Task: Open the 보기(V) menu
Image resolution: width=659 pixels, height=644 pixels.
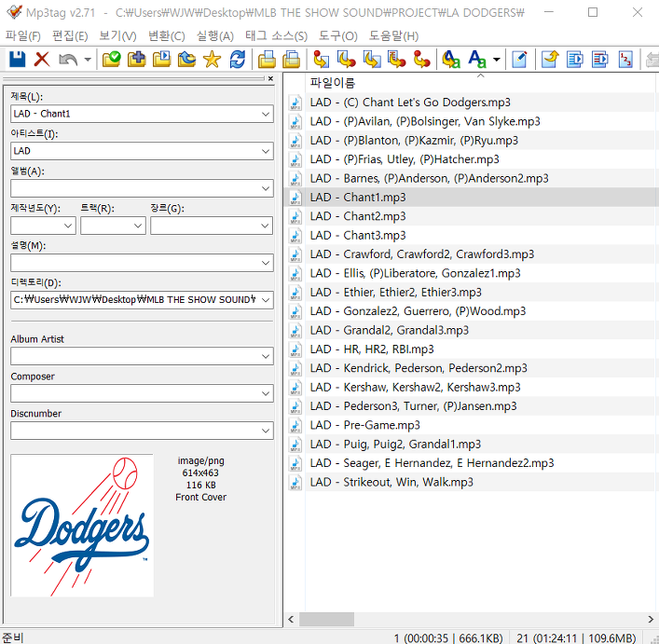Action: (x=117, y=36)
